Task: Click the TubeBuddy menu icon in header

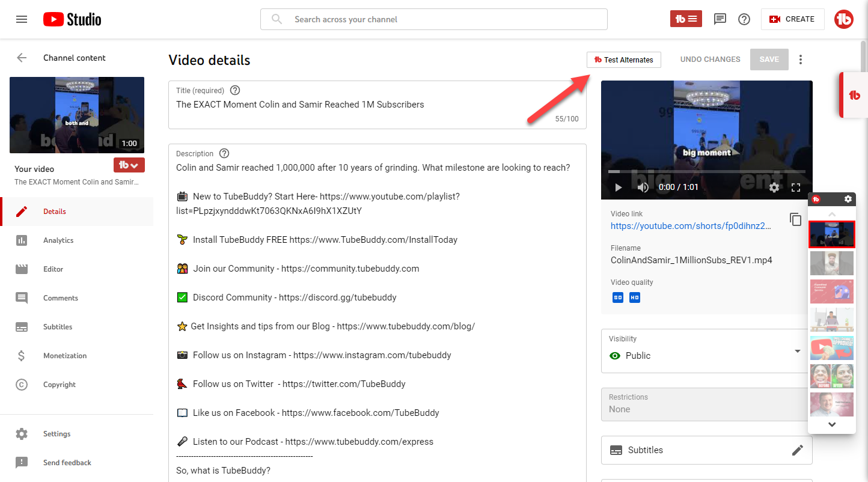Action: tap(686, 19)
